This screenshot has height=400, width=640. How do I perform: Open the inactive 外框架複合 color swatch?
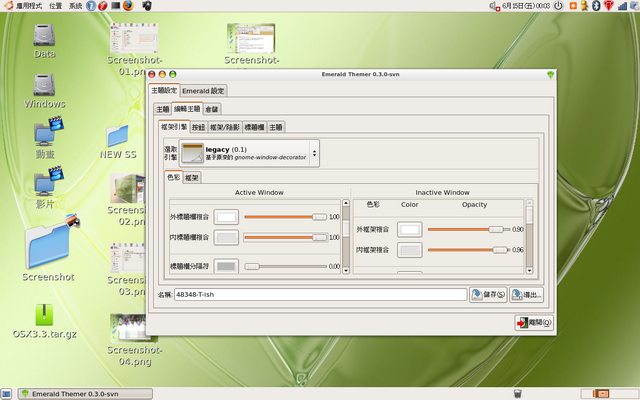(410, 229)
